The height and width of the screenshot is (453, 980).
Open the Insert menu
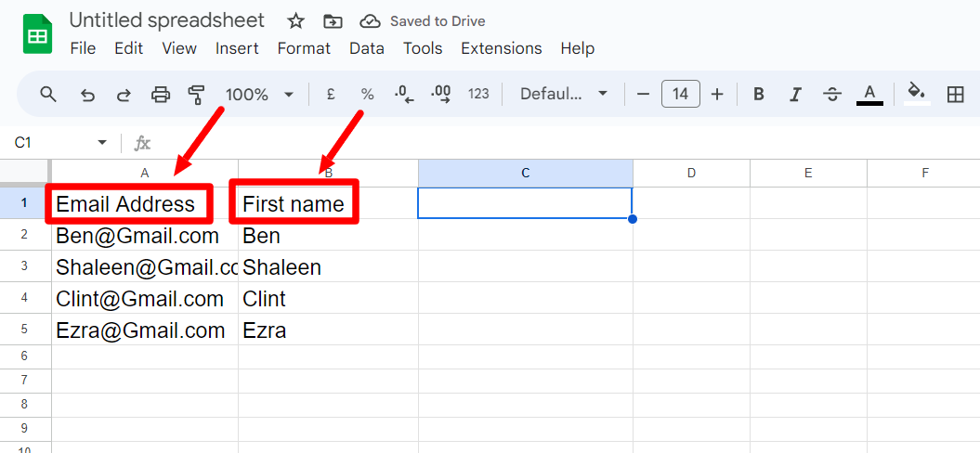(x=237, y=48)
